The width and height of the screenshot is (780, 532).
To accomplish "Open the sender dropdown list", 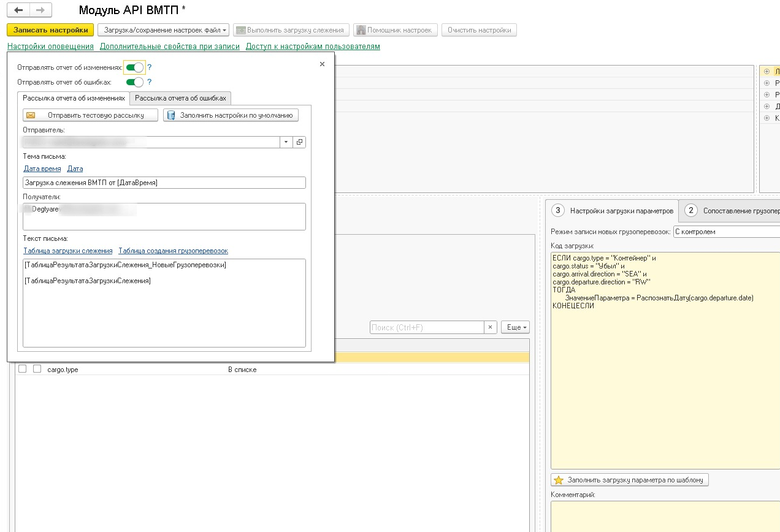I will [286, 142].
